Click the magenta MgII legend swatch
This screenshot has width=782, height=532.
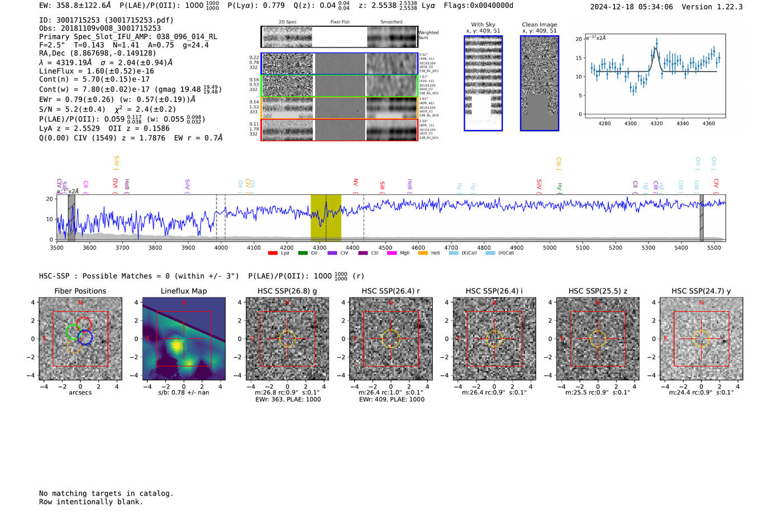point(392,253)
